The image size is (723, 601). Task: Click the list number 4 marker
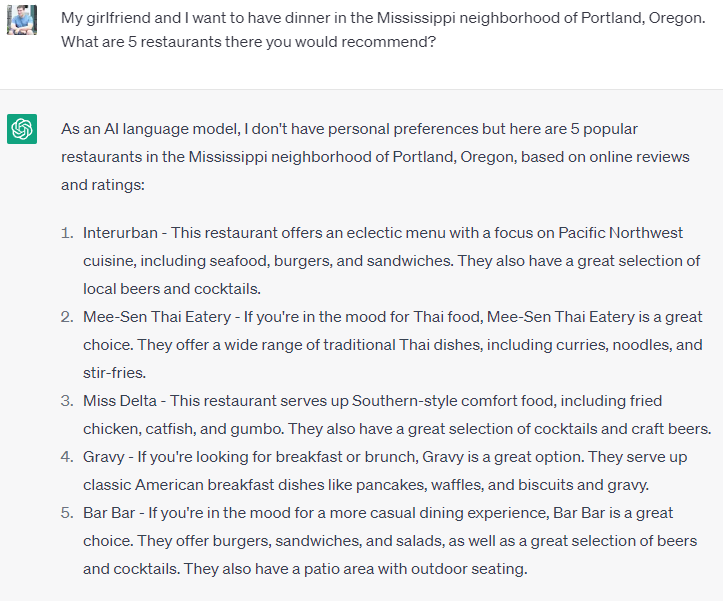[x=67, y=457]
